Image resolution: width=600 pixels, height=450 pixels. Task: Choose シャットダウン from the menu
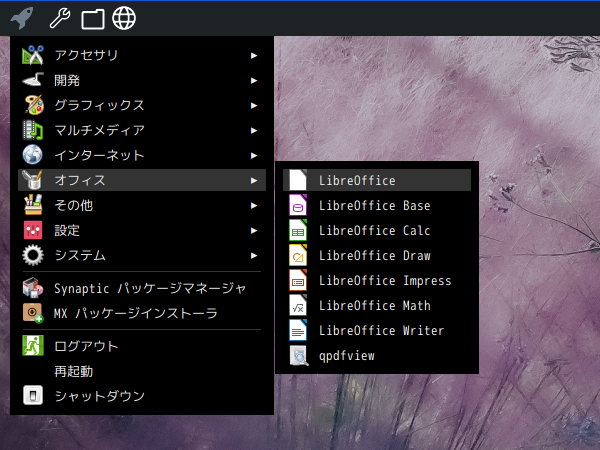142,396
